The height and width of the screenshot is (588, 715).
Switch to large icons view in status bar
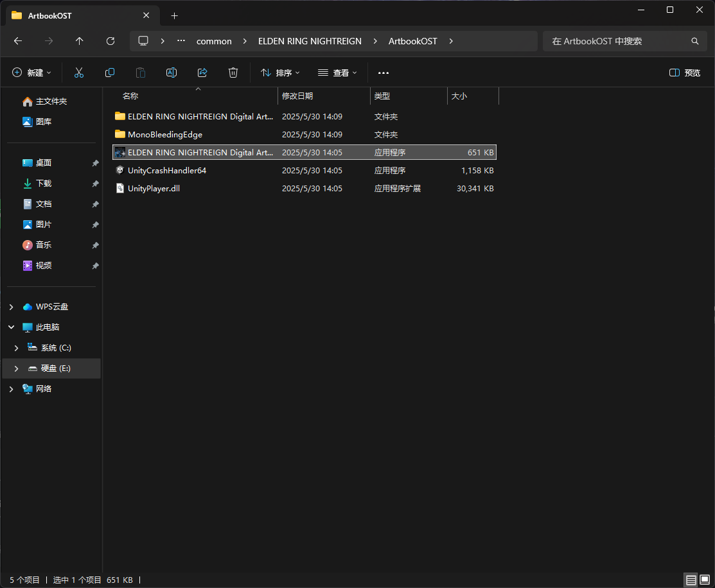coord(705,580)
